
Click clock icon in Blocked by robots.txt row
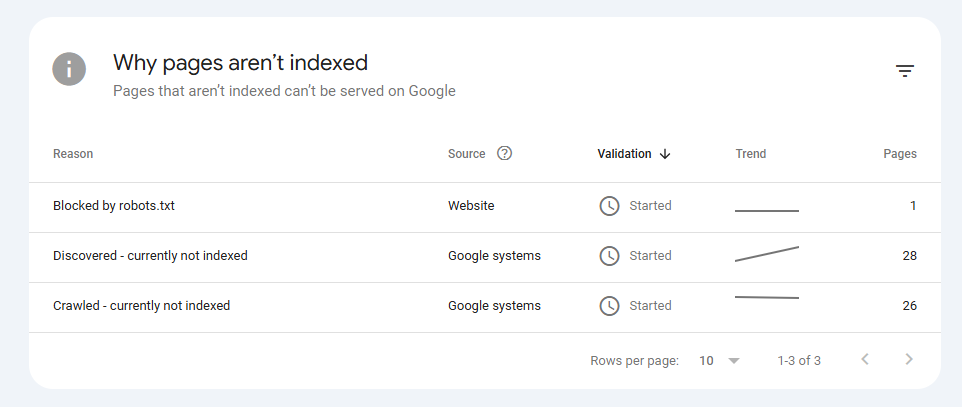pos(609,206)
